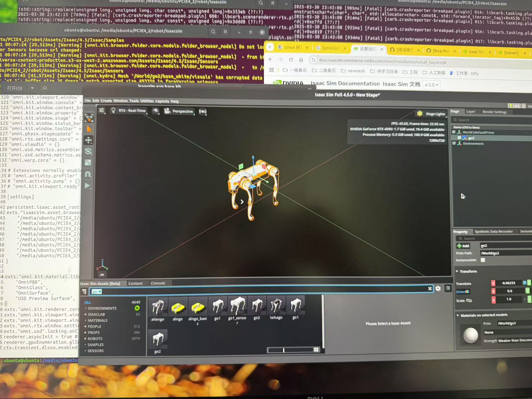Open the Perspective camera dropdown
The width and height of the screenshot is (532, 399).
click(x=179, y=111)
